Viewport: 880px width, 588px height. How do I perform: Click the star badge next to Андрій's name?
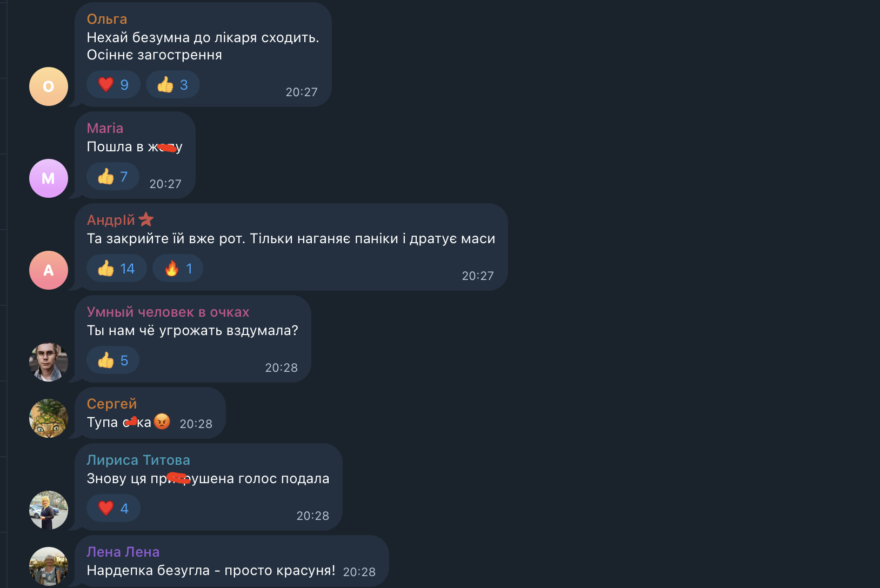click(x=146, y=219)
